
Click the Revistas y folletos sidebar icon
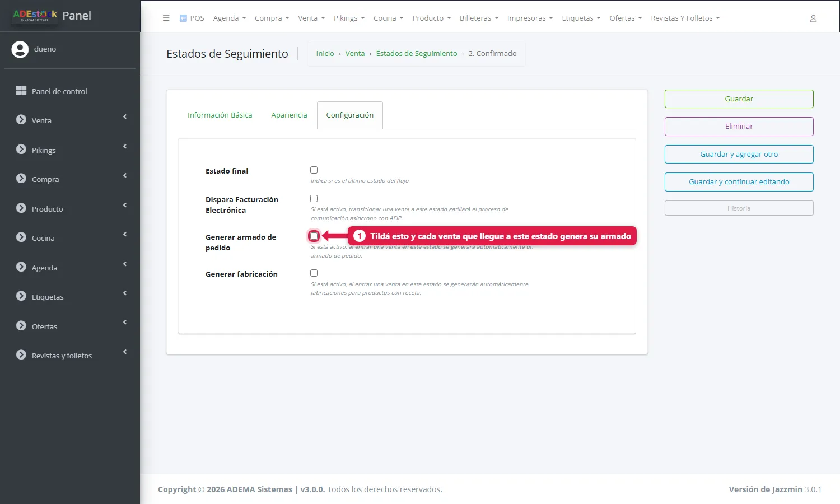coord(21,355)
